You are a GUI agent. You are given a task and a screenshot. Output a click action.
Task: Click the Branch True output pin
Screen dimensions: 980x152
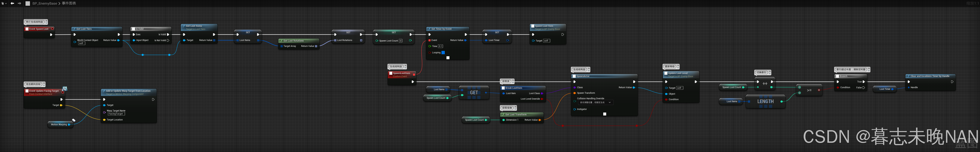tap(864, 82)
